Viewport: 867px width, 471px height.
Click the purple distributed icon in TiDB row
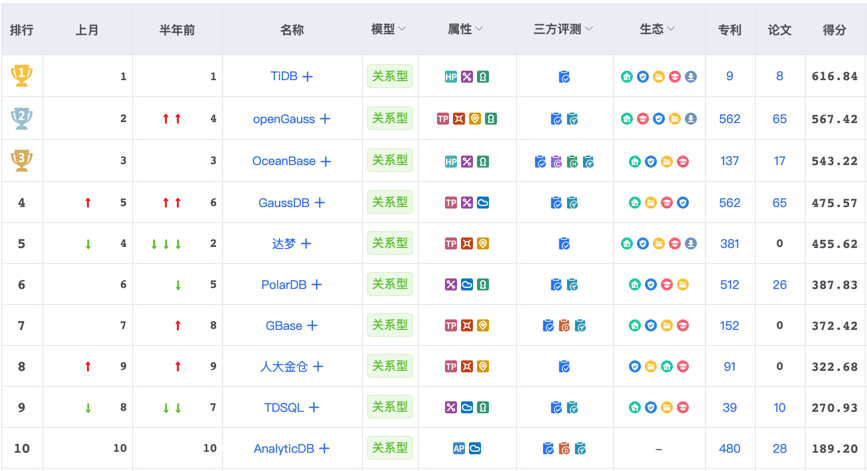coord(467,77)
